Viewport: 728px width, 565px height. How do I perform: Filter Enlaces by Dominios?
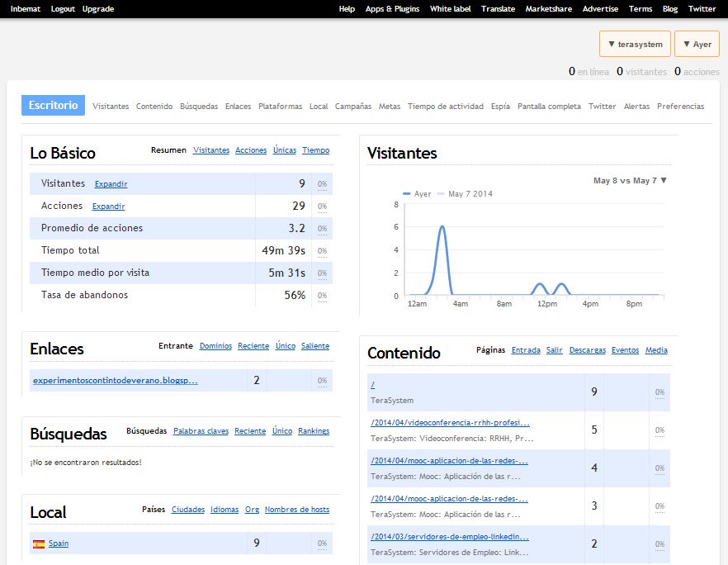click(215, 346)
